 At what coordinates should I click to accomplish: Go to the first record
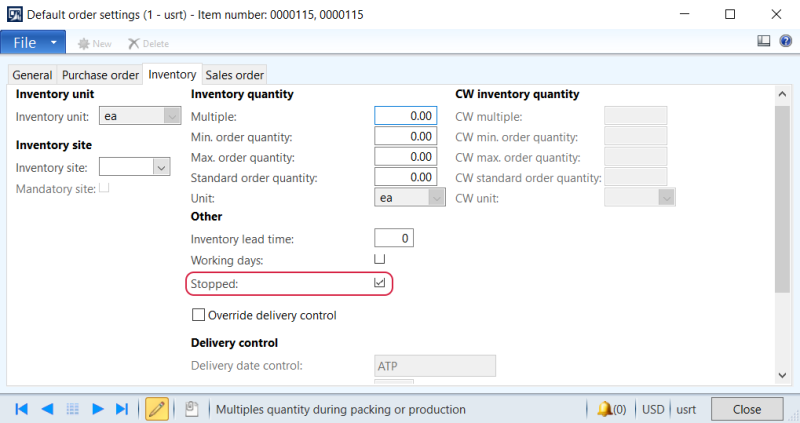(x=21, y=409)
